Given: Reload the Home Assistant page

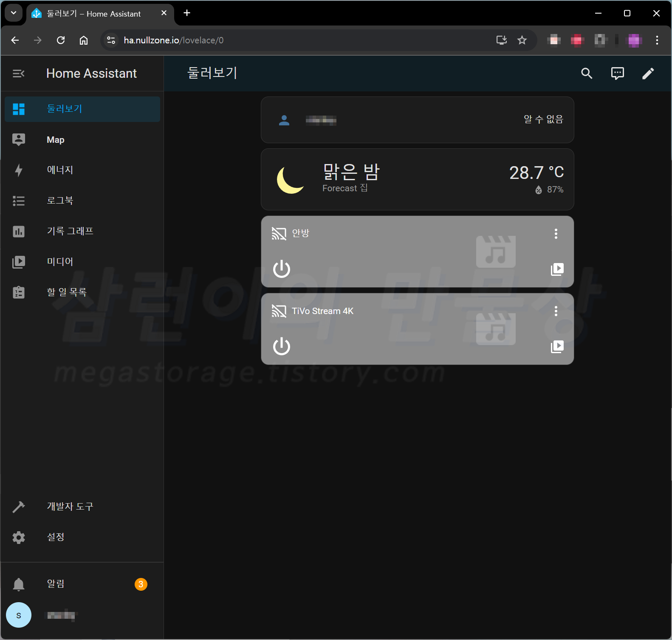Looking at the screenshot, I should click(61, 40).
